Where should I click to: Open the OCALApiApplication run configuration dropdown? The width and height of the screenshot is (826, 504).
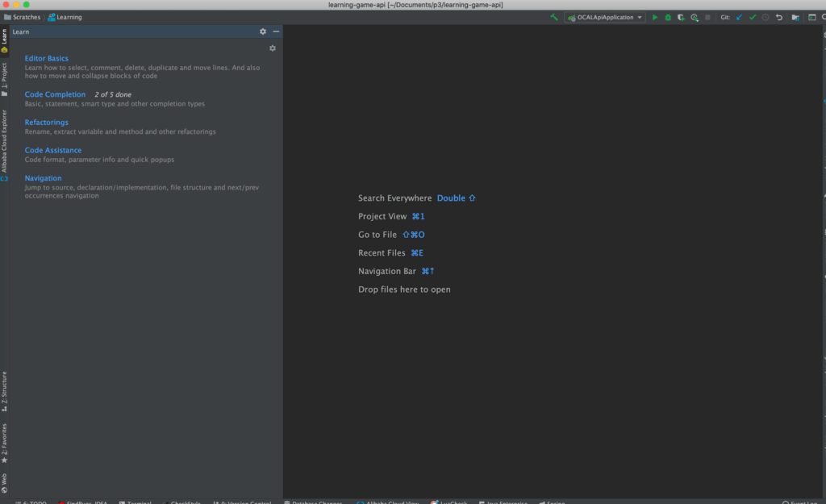pos(607,16)
